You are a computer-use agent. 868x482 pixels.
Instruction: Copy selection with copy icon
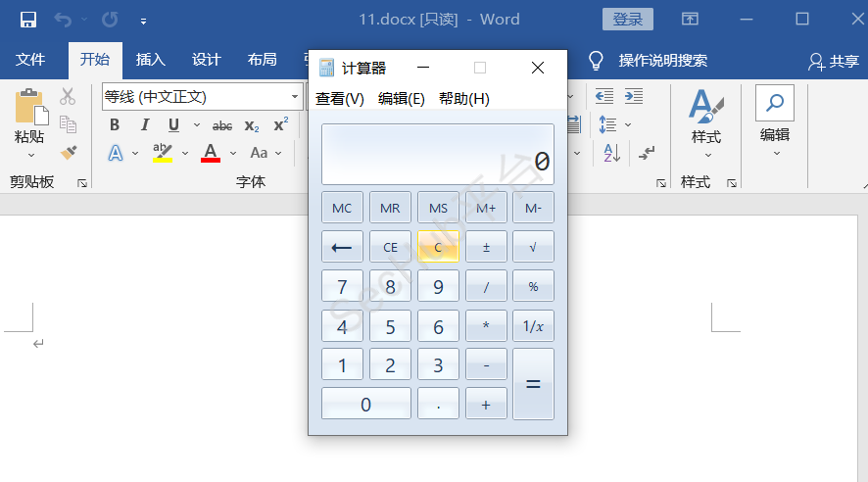[x=68, y=124]
